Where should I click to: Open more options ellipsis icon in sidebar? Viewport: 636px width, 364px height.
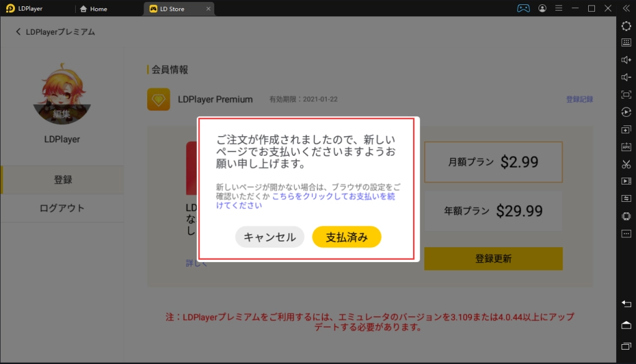[x=626, y=234]
